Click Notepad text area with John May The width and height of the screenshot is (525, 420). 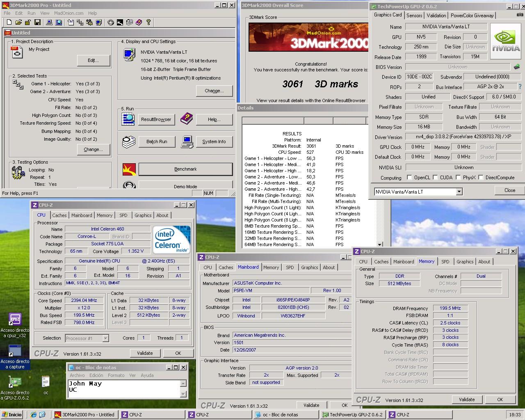(x=123, y=388)
